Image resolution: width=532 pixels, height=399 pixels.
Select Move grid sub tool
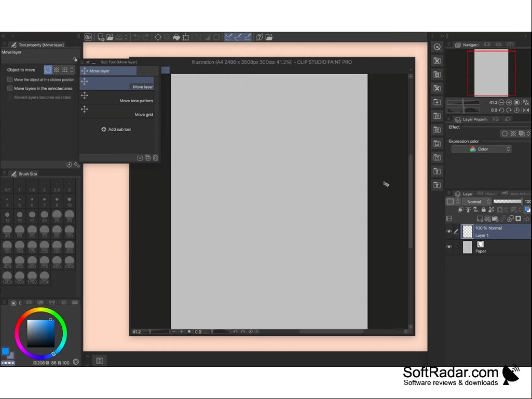tap(117, 111)
